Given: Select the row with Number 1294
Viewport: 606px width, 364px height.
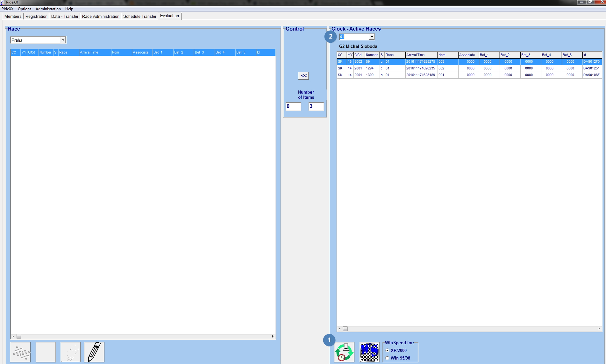Looking at the screenshot, I should (x=370, y=68).
